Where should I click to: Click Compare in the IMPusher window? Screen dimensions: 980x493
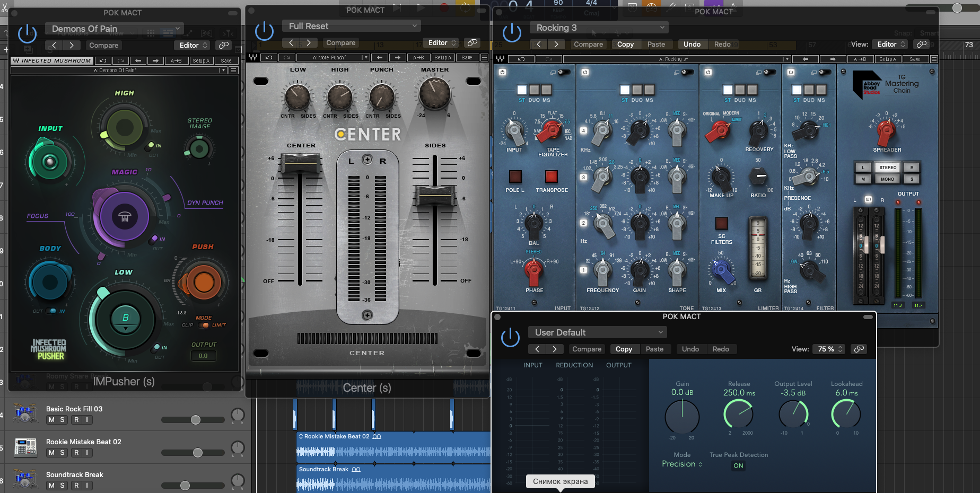[103, 46]
